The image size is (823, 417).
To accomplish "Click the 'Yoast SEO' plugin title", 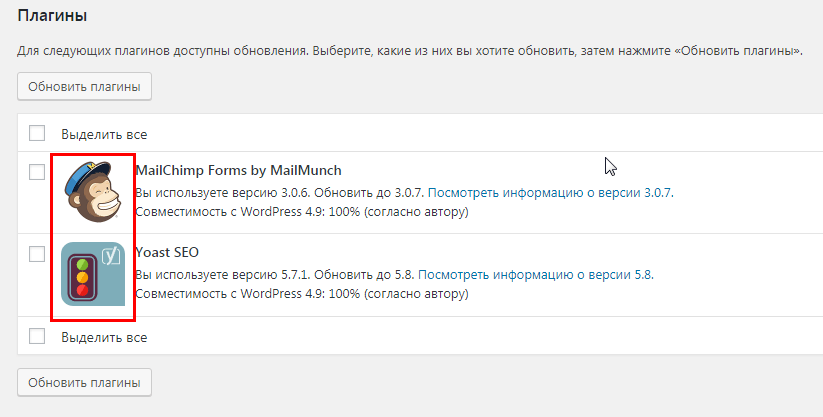I will pos(167,253).
